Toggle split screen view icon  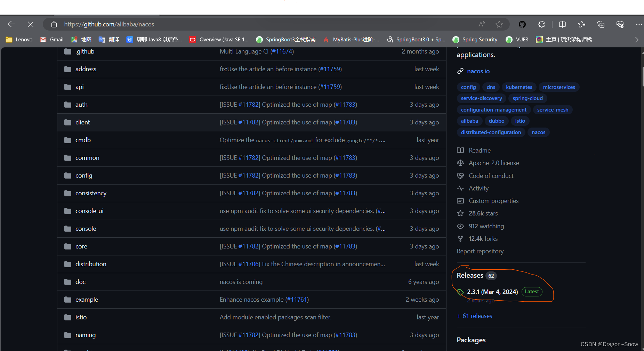tap(562, 24)
